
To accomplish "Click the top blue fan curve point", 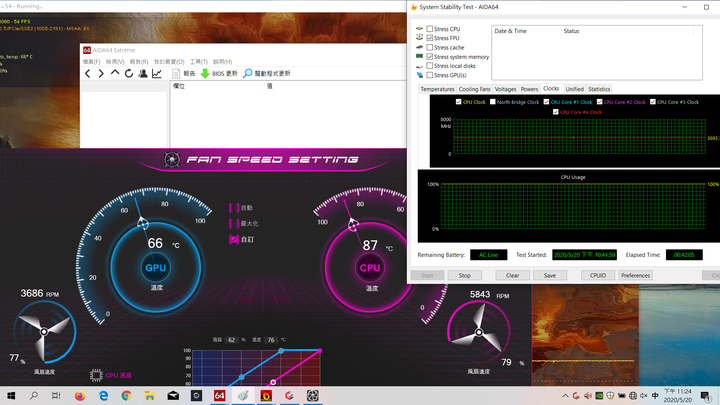I will pyautogui.click(x=281, y=351).
